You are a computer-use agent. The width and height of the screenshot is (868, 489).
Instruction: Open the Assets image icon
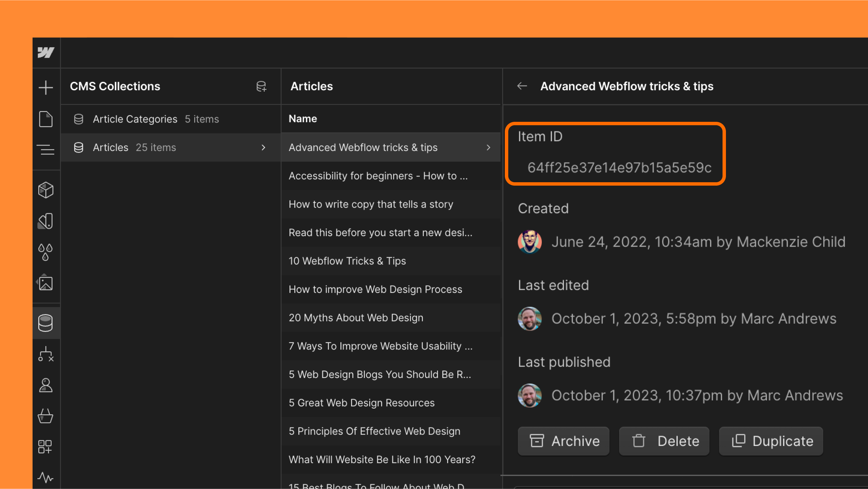pyautogui.click(x=46, y=283)
